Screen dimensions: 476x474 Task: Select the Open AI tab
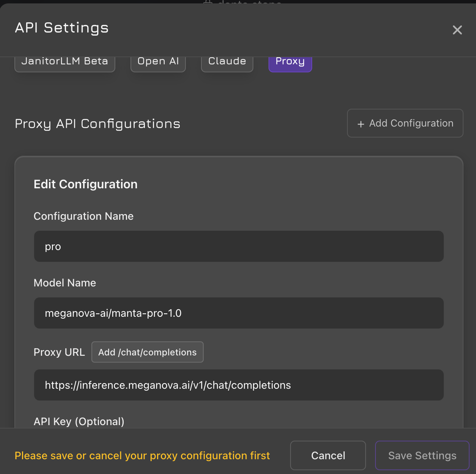[158, 63]
